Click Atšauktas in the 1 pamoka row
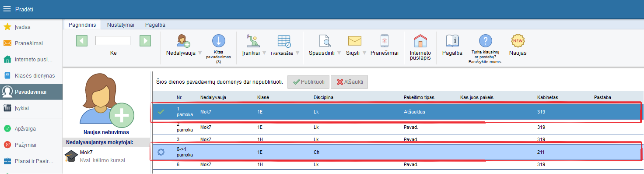Viewport: 644px width, 174px height. [x=414, y=112]
